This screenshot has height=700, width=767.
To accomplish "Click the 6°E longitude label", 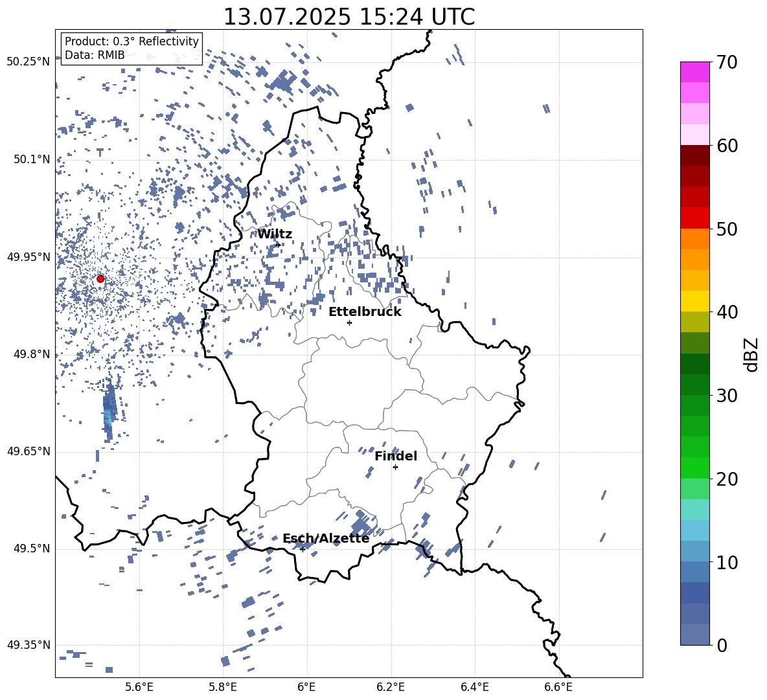I will (x=306, y=688).
